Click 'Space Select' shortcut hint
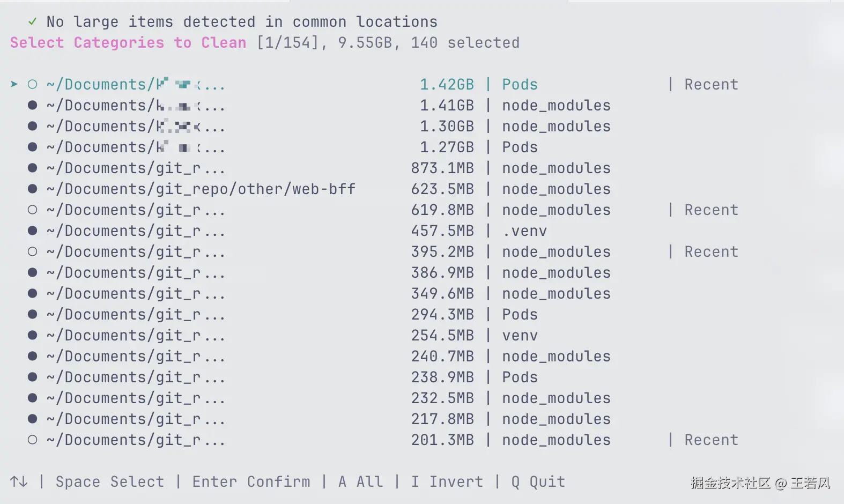This screenshot has width=844, height=504. point(110,481)
